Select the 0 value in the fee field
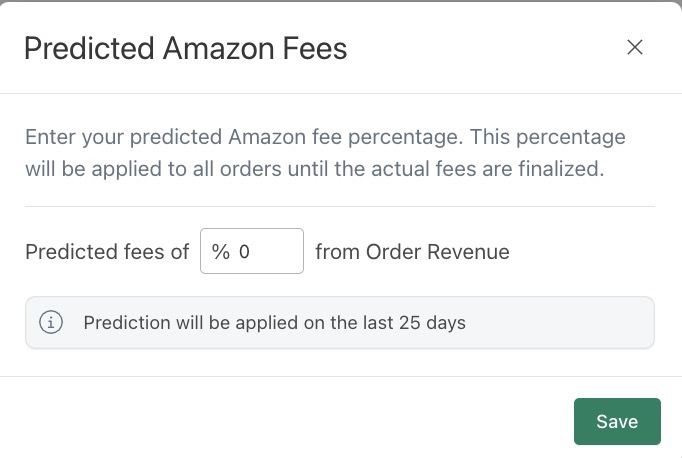 tap(244, 251)
